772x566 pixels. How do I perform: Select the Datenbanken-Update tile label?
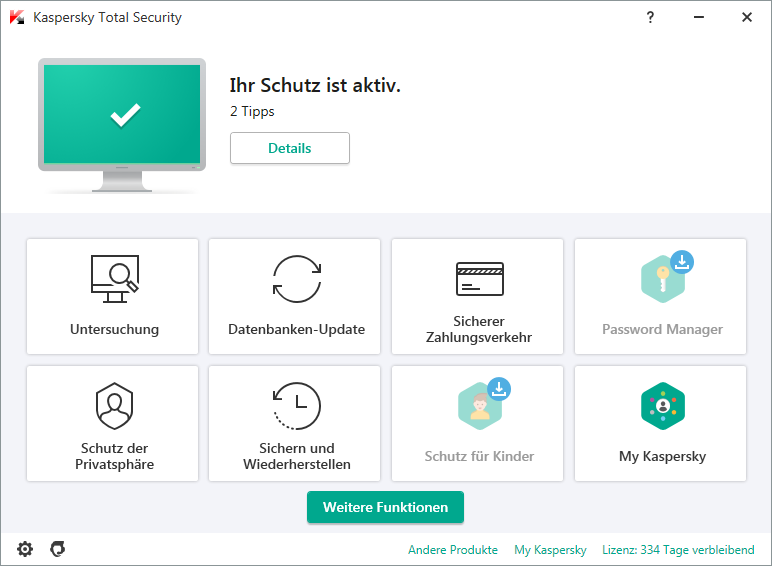tap(297, 329)
